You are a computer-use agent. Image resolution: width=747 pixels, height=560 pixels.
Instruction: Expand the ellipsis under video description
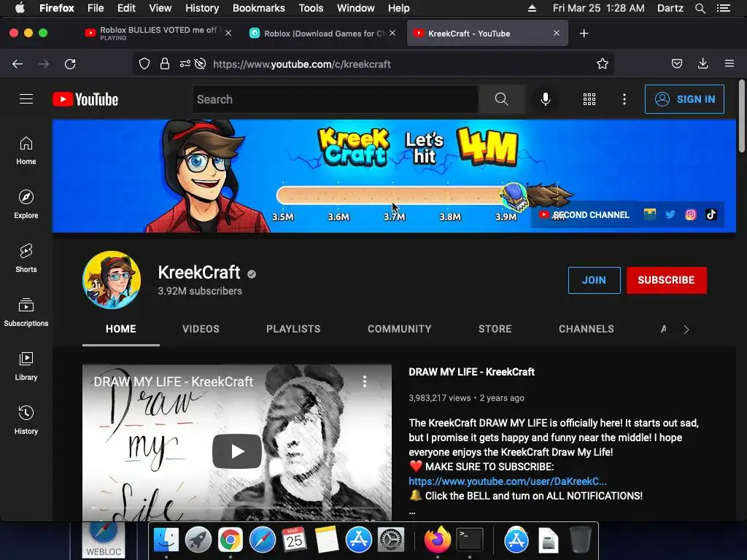coord(412,513)
